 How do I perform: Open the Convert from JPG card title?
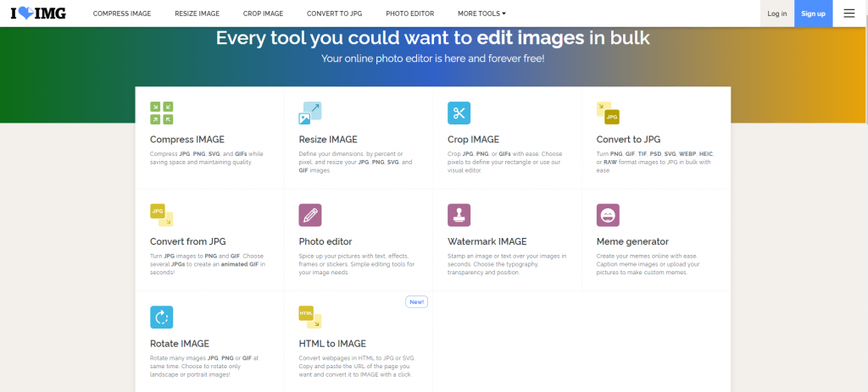click(188, 241)
